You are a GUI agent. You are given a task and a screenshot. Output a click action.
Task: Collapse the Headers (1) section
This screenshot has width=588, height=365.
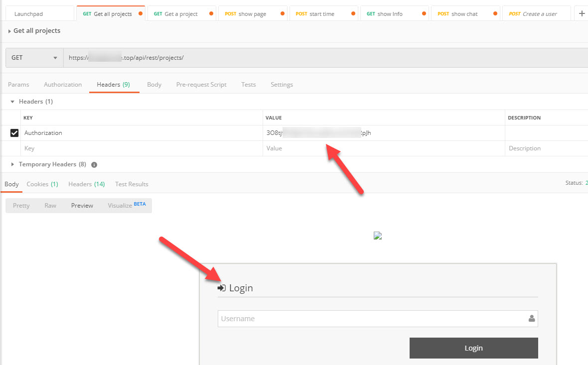tap(12, 102)
